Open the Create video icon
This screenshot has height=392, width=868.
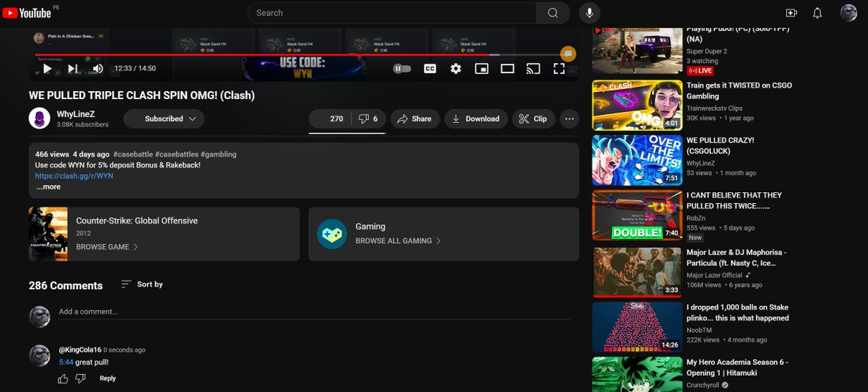pyautogui.click(x=791, y=13)
